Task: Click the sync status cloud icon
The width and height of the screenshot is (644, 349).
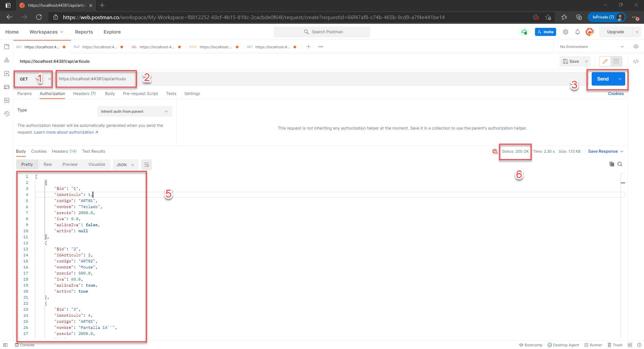Action: click(x=524, y=32)
